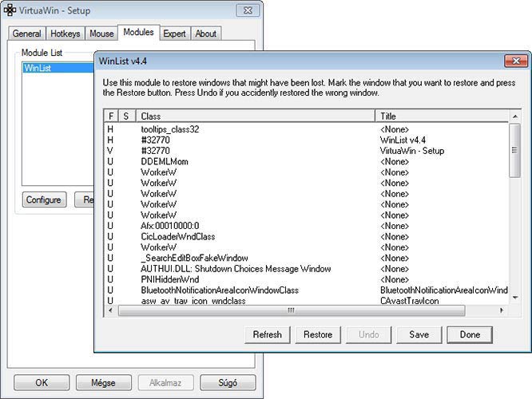
Task: Click the OK button in Setup
Action: (x=42, y=382)
